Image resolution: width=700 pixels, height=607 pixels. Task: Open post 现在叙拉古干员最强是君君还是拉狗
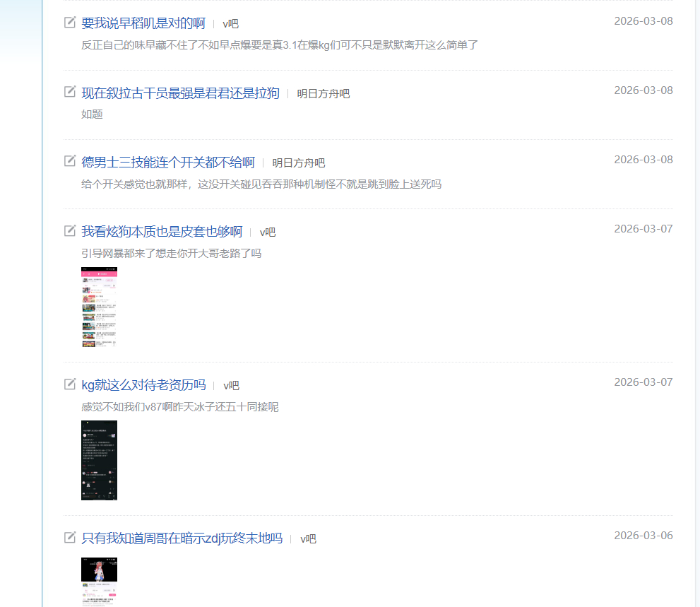pyautogui.click(x=180, y=93)
